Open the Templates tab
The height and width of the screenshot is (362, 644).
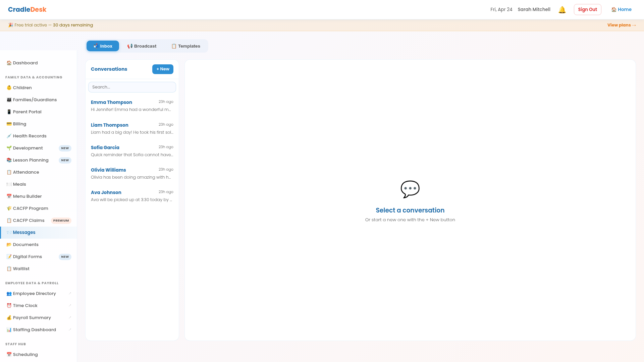tap(186, 46)
